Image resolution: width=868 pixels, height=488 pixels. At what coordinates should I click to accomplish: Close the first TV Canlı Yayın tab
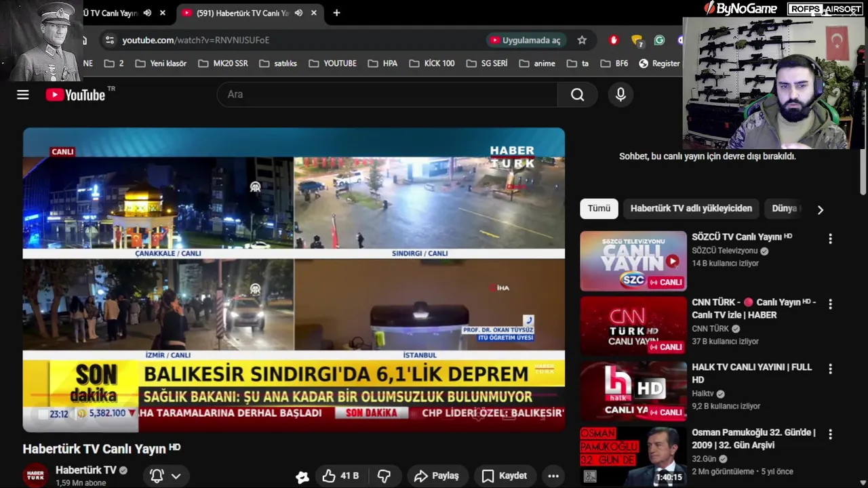point(163,13)
